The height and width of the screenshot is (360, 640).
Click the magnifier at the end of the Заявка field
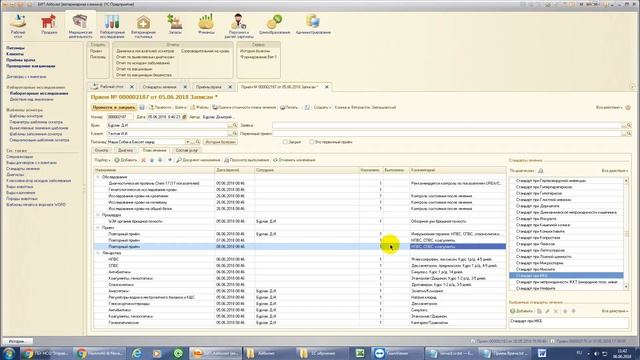pos(629,125)
